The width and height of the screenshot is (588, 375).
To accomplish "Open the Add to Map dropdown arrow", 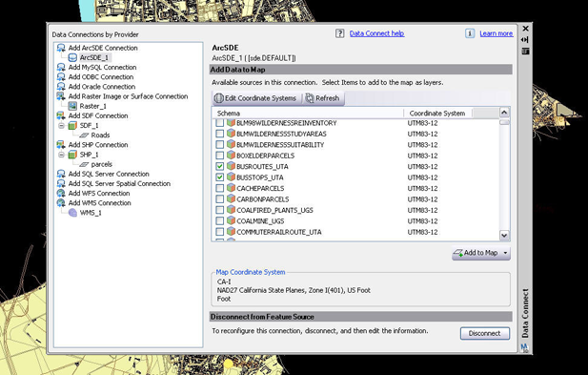I will click(x=505, y=253).
